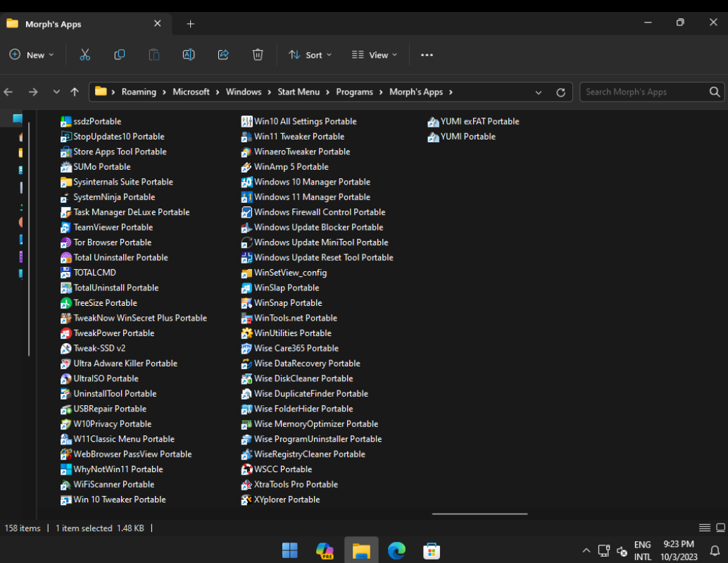Select the WinAmp 5 Portable icon
Image resolution: width=728 pixels, height=563 pixels.
click(x=246, y=167)
